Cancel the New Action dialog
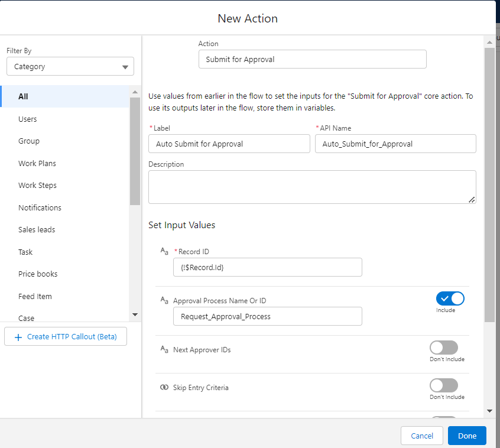This screenshot has height=448, width=500. click(422, 436)
